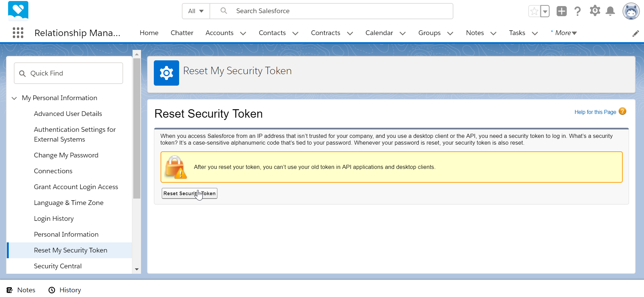
Task: Expand the Contacts tab dropdown chevron
Action: (x=295, y=33)
